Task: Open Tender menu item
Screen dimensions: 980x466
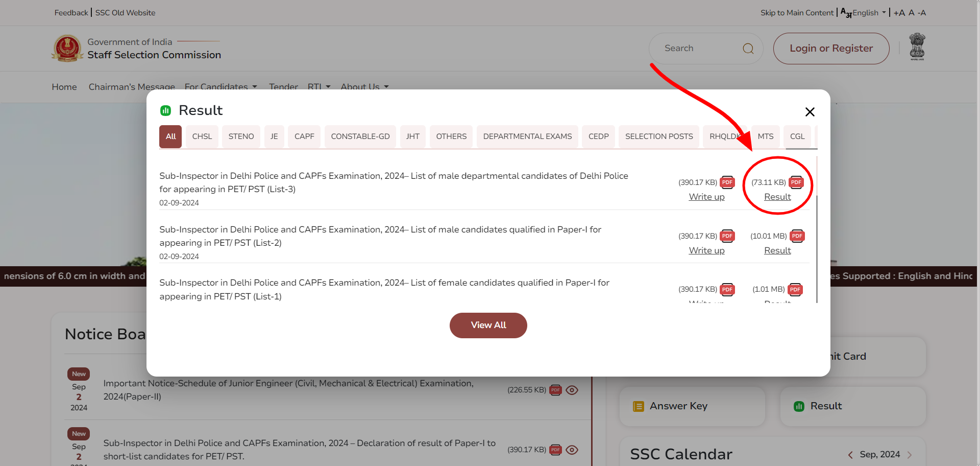Action: click(x=283, y=87)
